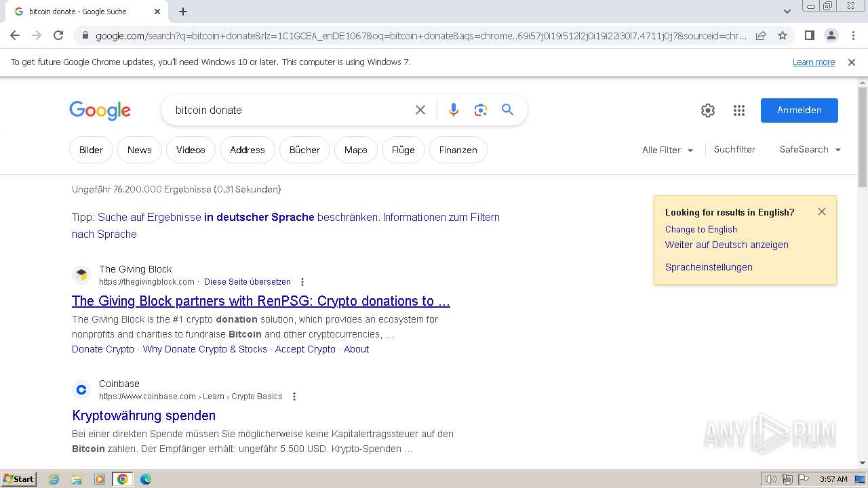Open the Donate Crypto sitelink
Viewport: 868px width, 488px height.
tap(103, 349)
